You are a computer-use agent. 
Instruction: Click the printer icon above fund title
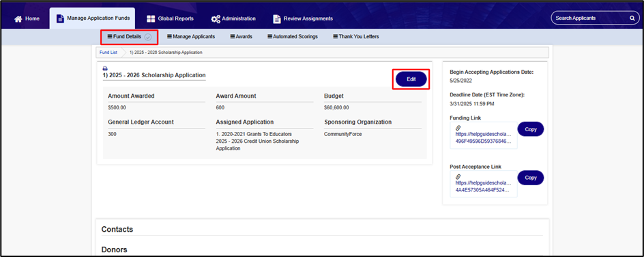pos(105,68)
